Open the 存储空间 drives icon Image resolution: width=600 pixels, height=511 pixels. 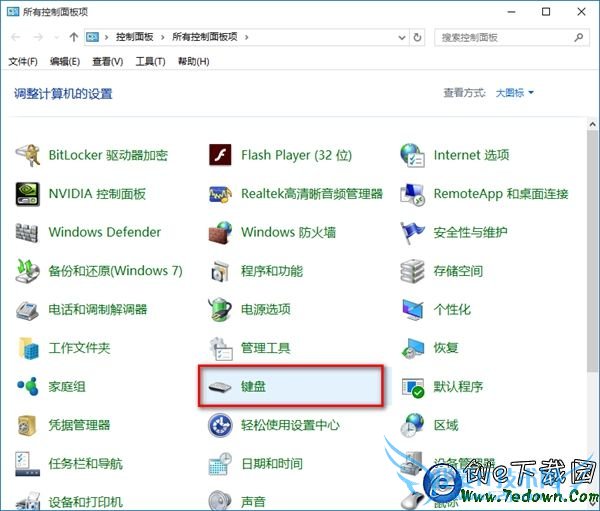pos(412,271)
